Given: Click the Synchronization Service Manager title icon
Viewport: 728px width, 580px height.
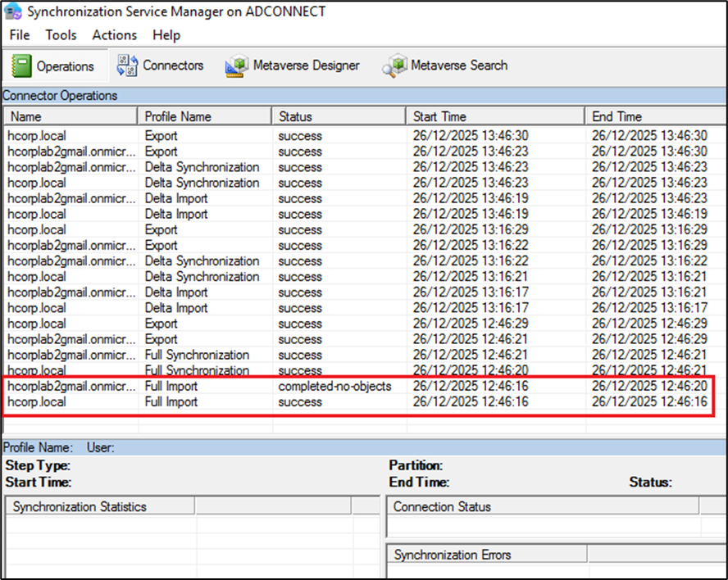Looking at the screenshot, I should click(x=13, y=12).
